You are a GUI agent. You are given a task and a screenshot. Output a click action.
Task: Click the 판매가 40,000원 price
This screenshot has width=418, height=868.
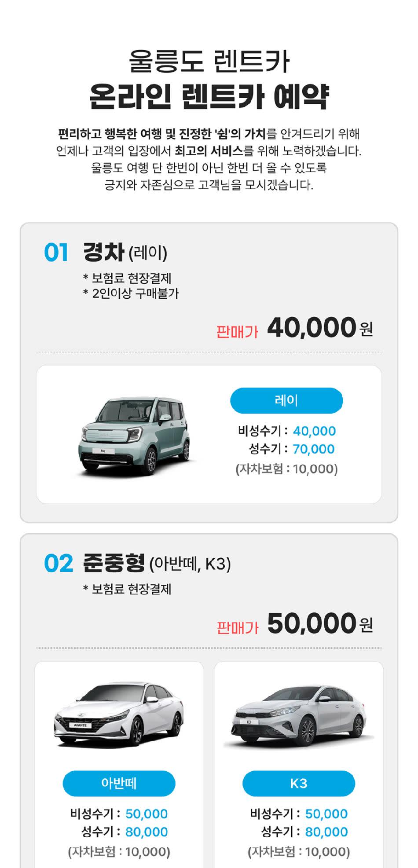point(295,328)
